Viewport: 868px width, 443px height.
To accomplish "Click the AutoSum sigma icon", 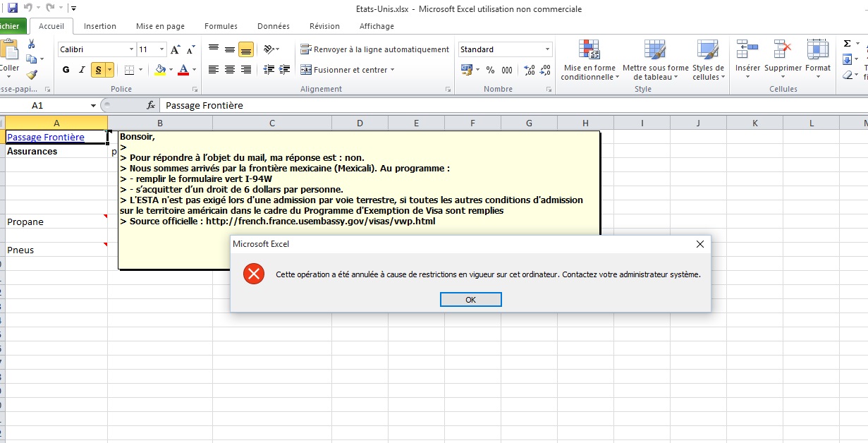I will point(848,44).
